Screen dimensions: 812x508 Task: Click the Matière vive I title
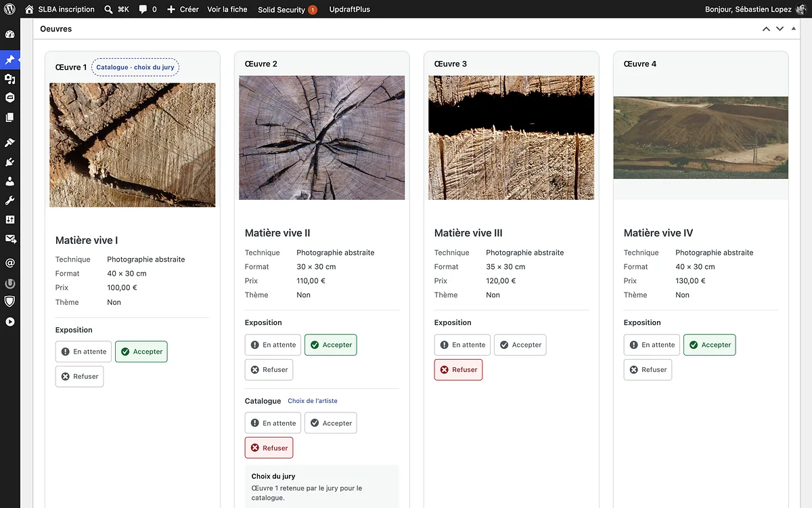[87, 240]
